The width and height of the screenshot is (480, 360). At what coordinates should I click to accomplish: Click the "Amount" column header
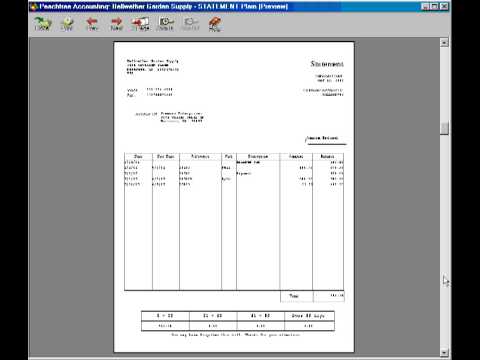(296, 156)
